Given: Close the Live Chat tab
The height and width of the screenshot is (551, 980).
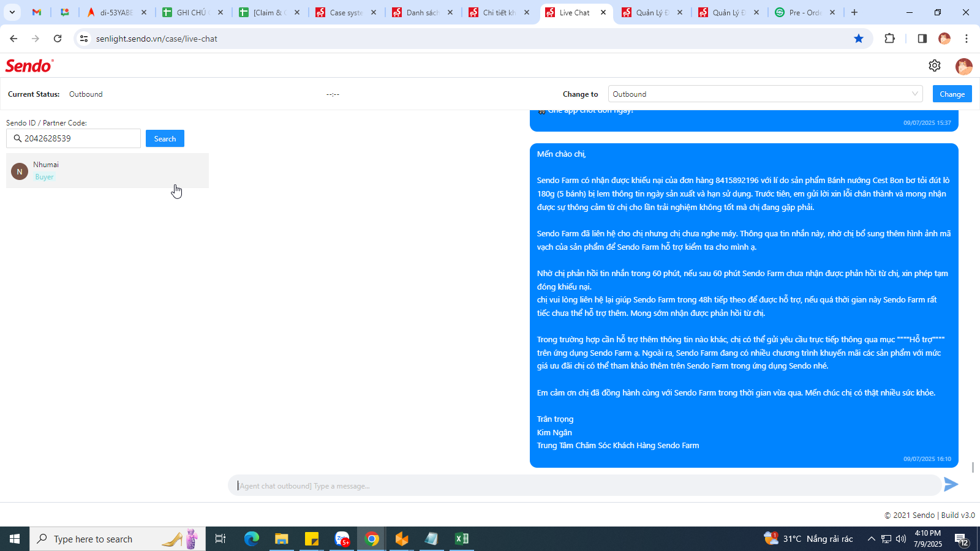Looking at the screenshot, I should pos(603,12).
